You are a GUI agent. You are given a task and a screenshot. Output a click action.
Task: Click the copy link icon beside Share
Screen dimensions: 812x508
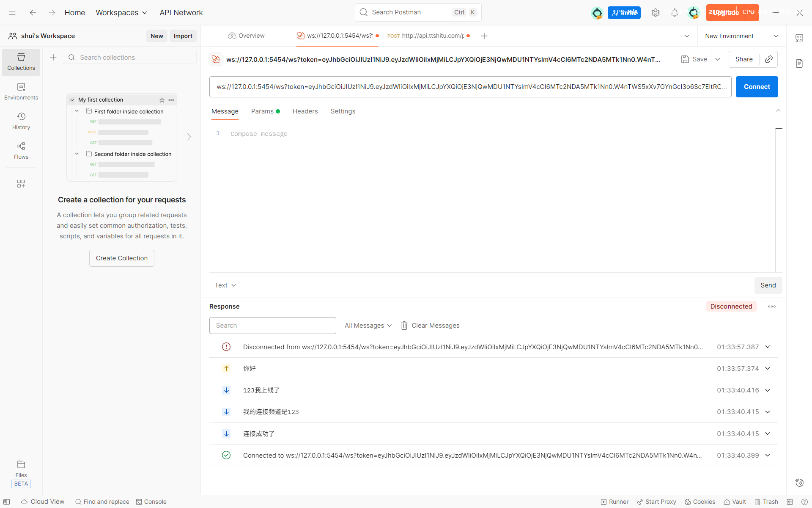point(768,59)
